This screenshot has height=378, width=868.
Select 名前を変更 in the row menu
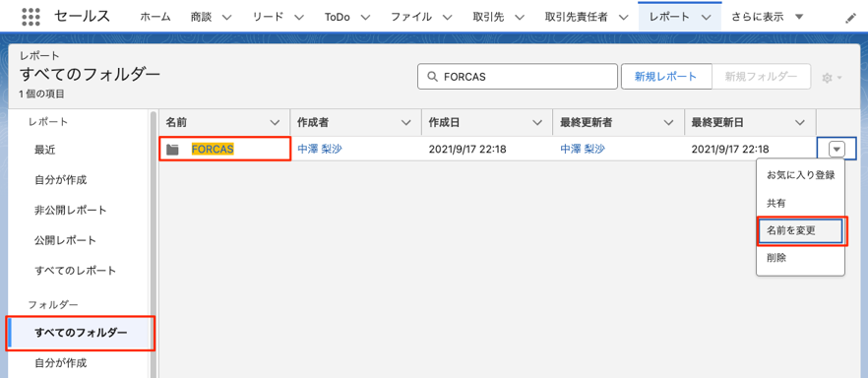[800, 231]
